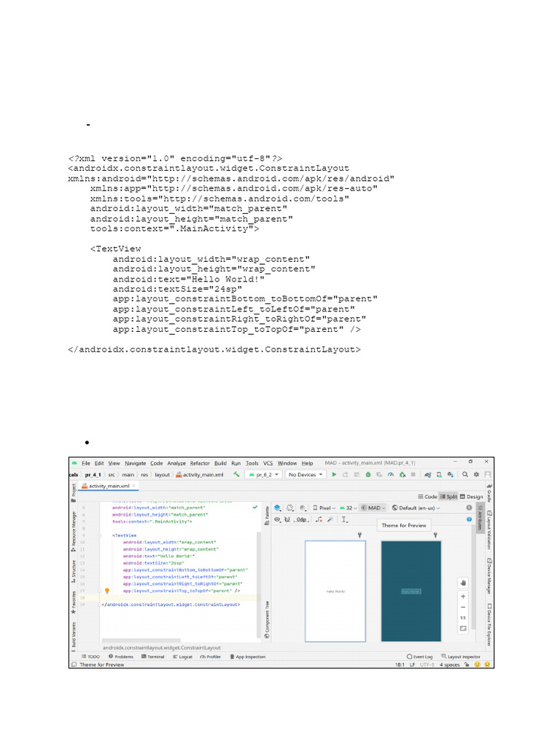This screenshot has height=747, width=560.
Task: Open the Attributes side tab
Action: (x=480, y=517)
